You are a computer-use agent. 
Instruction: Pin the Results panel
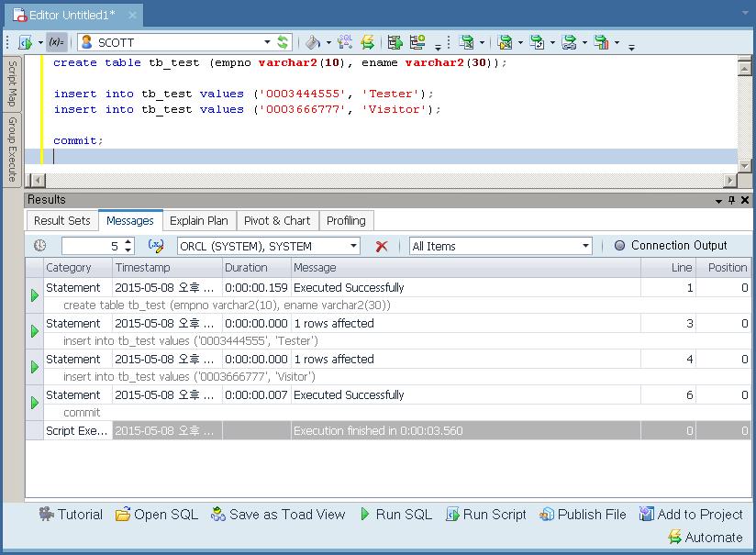(731, 200)
